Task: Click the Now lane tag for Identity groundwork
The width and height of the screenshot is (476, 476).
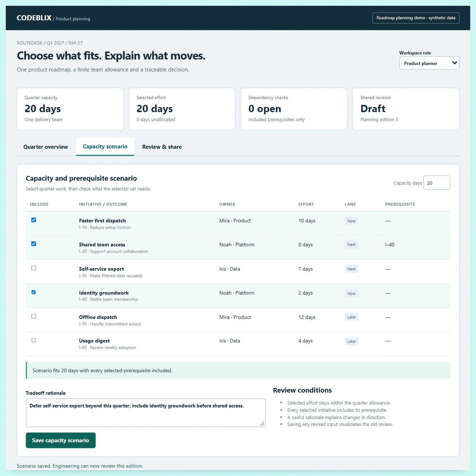Action: pyautogui.click(x=351, y=293)
